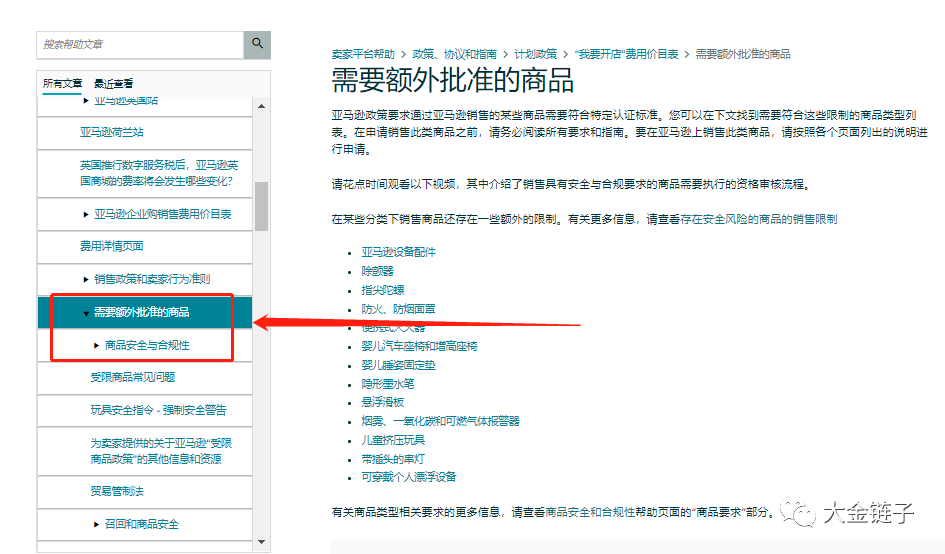Viewport: 945px width, 554px height.
Task: Open 亚马逊企业购销售费用价目表 item
Action: click(163, 214)
